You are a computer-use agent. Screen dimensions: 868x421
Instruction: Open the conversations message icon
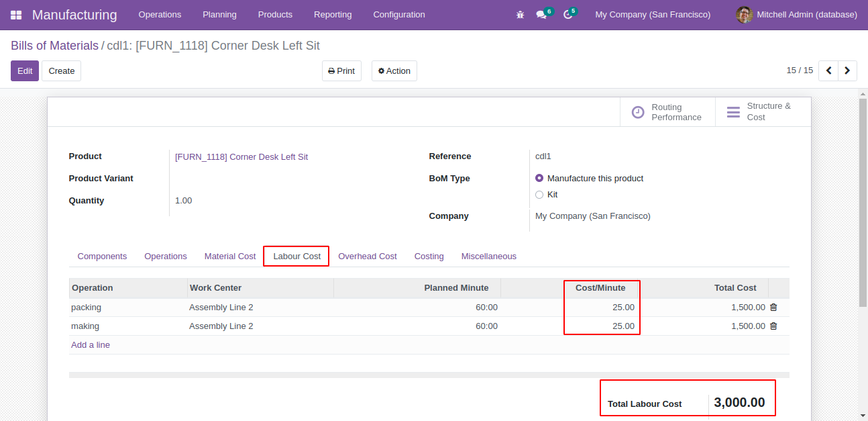(541, 14)
